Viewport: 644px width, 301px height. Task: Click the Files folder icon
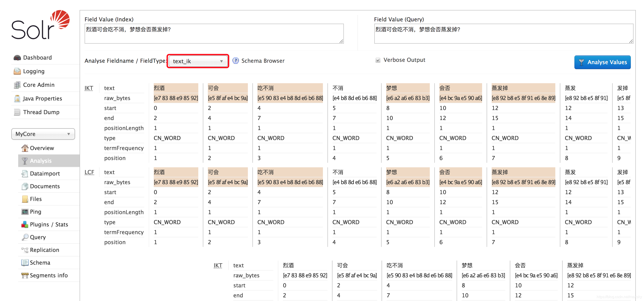[25, 199]
